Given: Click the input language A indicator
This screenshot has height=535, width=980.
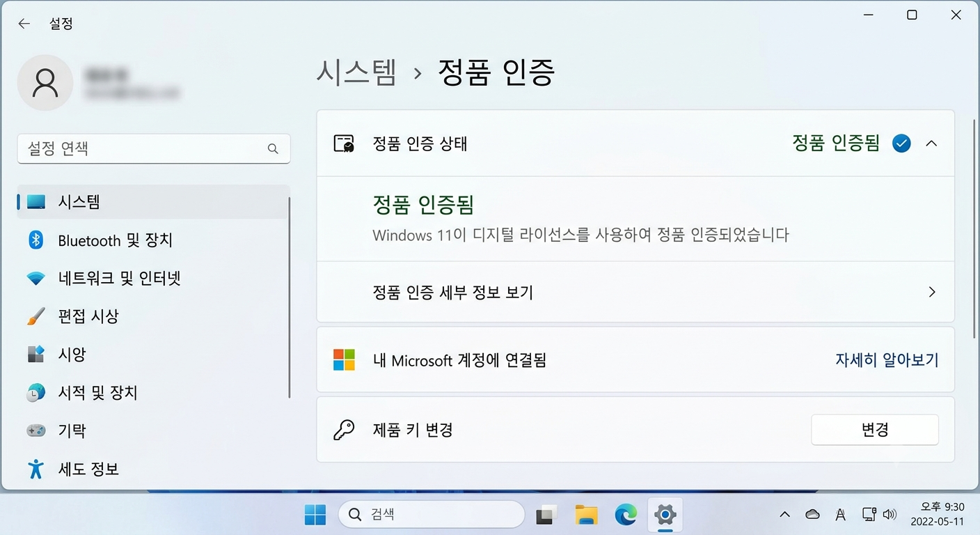Looking at the screenshot, I should point(841,515).
